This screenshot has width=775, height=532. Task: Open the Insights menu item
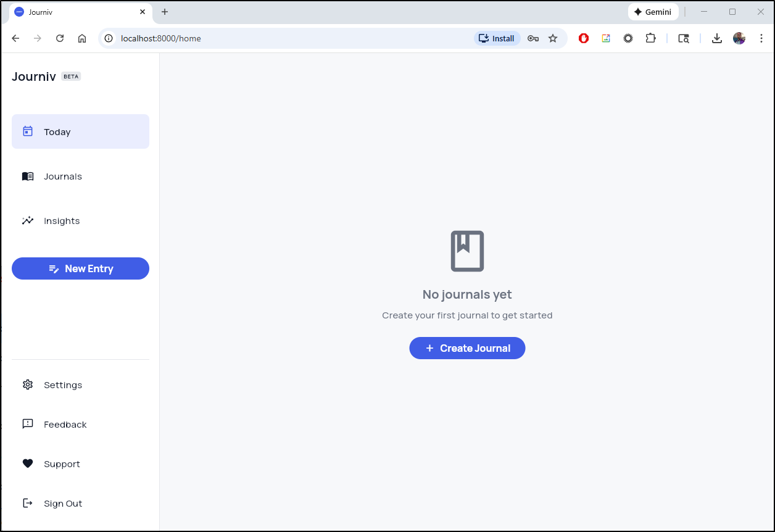point(62,221)
